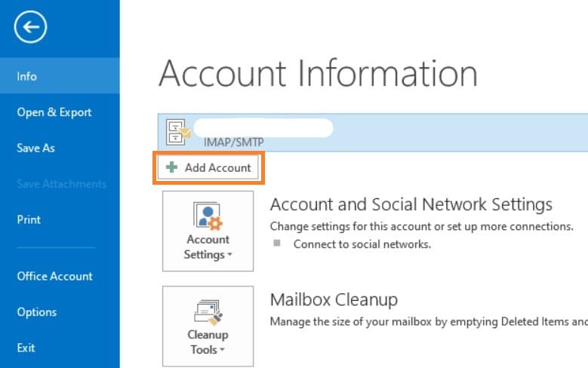Expand the Account Settings dropdown arrow
The image size is (588, 368).
tap(229, 256)
